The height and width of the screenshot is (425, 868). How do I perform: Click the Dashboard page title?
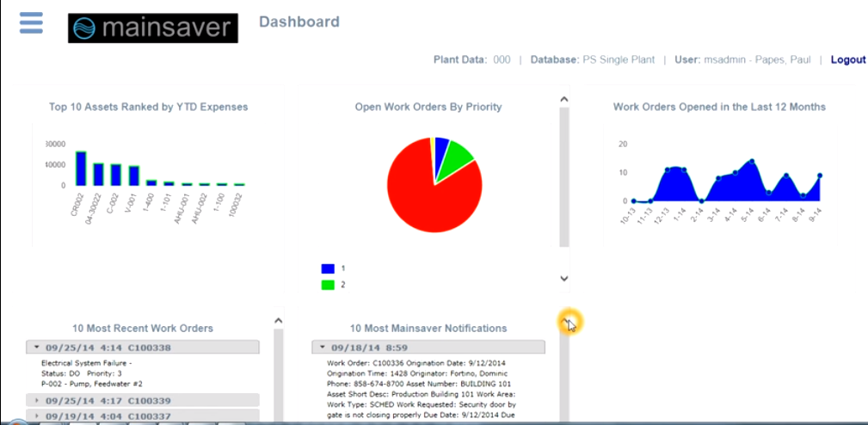point(299,22)
